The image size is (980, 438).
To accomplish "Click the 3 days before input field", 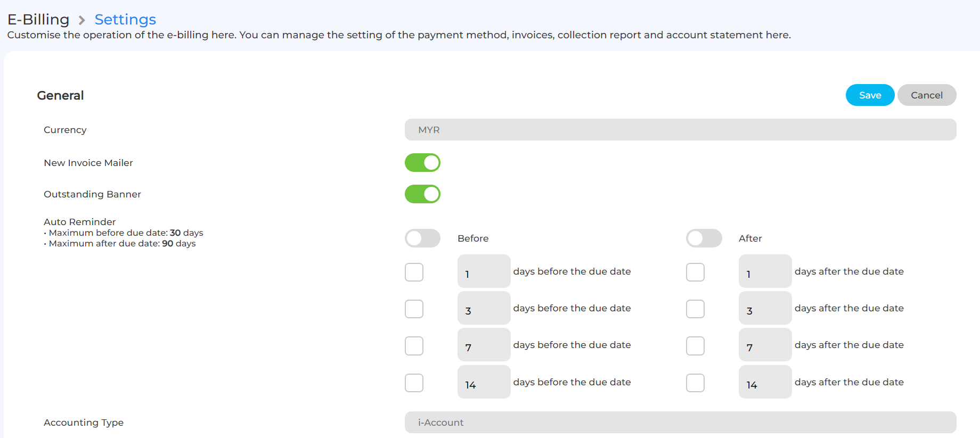I will [x=484, y=309].
